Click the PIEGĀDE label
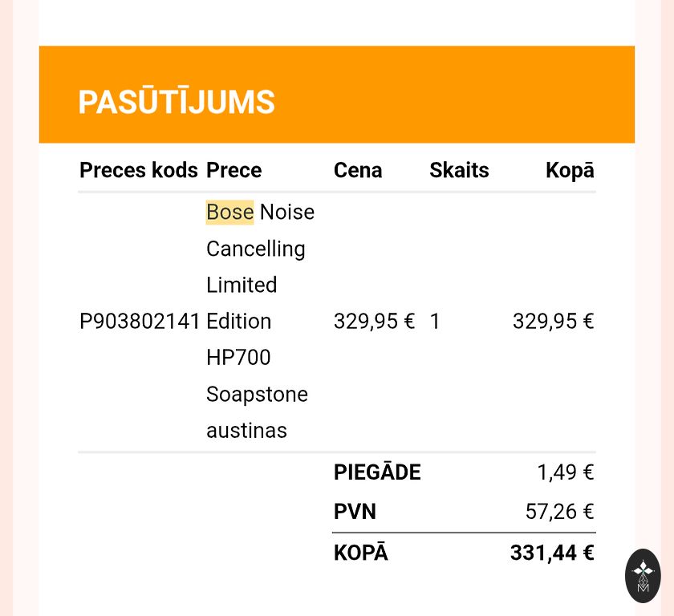This screenshot has height=616, width=674. [x=377, y=472]
